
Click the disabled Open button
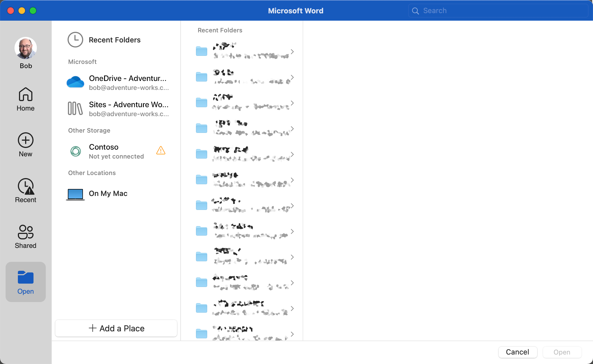point(562,352)
